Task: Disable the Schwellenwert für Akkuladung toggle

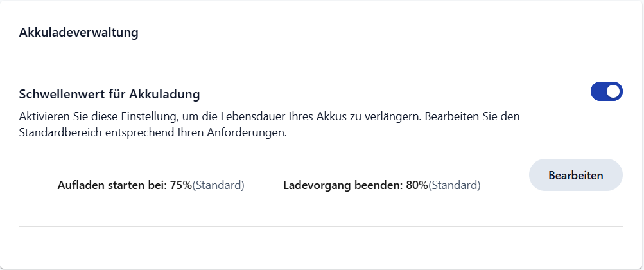Action: [x=606, y=92]
